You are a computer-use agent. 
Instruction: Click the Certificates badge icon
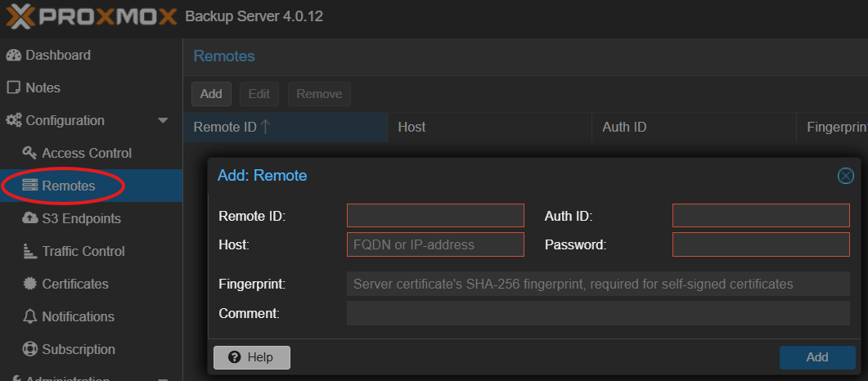(30, 284)
